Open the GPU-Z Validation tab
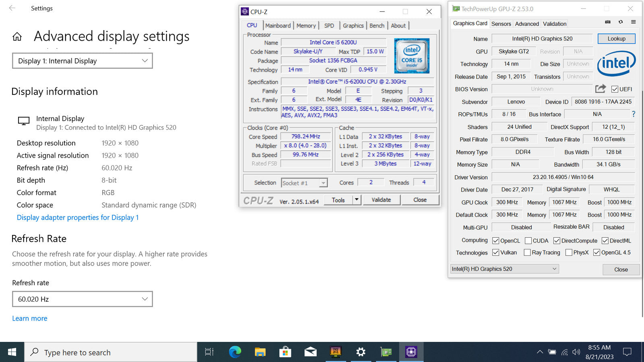Screen dimensions: 644x362 555,24
